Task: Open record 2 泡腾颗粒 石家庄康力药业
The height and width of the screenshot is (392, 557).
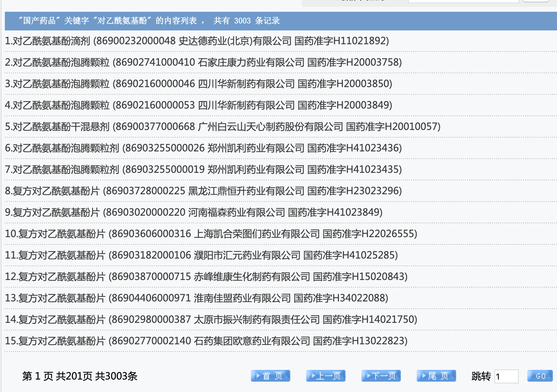Action: pos(203,63)
